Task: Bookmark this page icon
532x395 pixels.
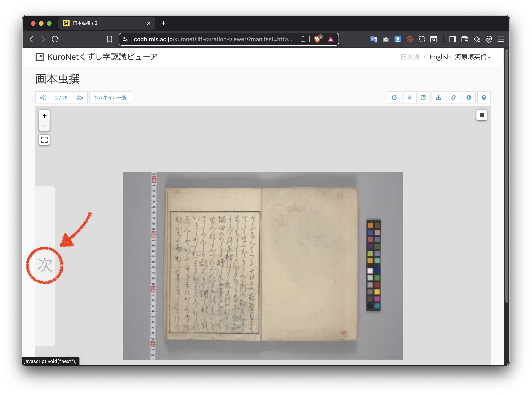Action: click(109, 39)
